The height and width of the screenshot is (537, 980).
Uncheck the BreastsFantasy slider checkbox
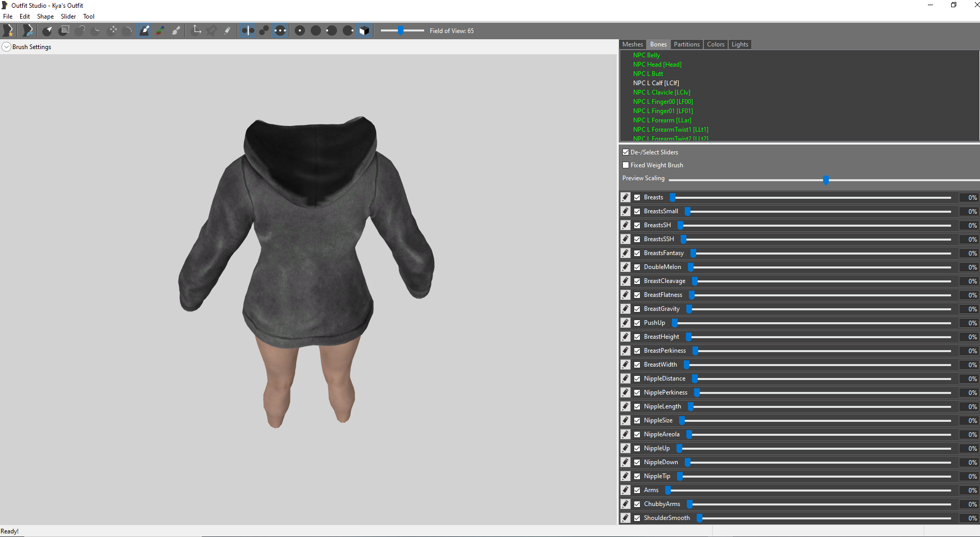pos(637,253)
